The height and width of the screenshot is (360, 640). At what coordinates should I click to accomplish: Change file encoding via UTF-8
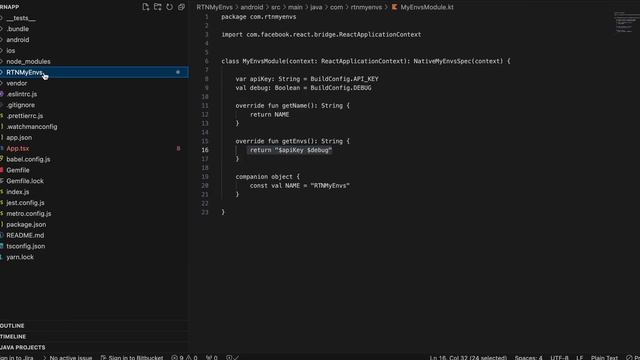[x=559, y=357]
